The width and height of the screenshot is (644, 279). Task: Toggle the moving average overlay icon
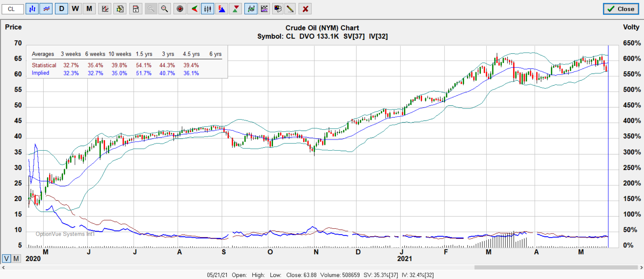pyautogui.click(x=251, y=9)
